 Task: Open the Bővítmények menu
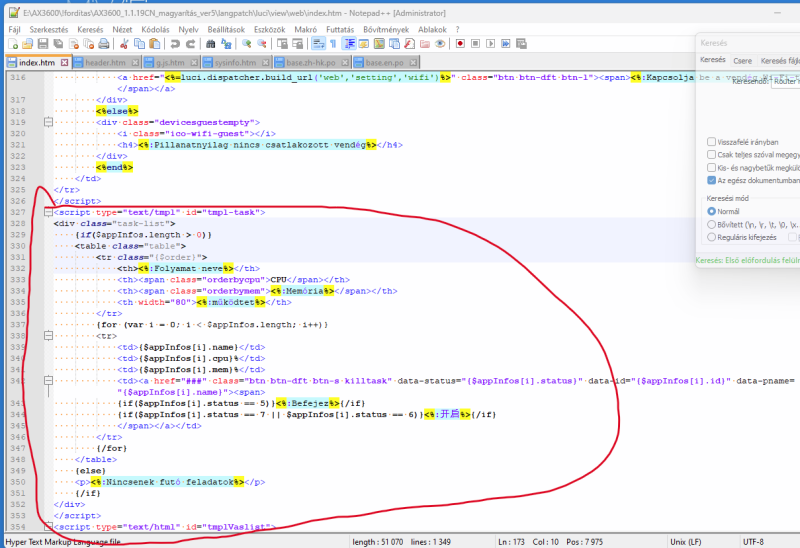(x=386, y=30)
